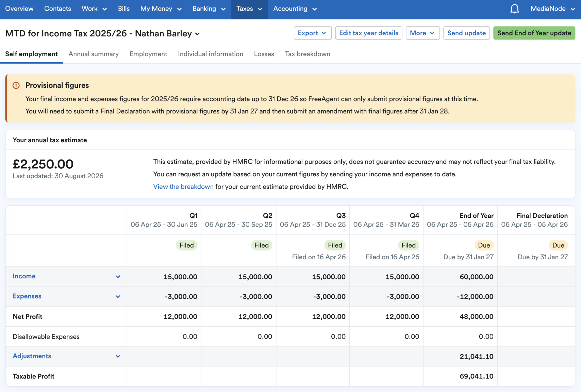Click the Adjustments row link
Image resolution: width=581 pixels, height=392 pixels.
pyautogui.click(x=32, y=356)
